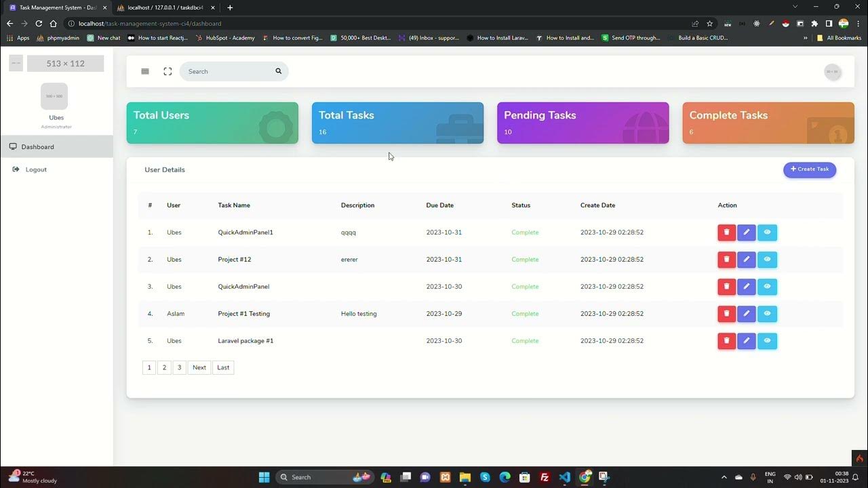Open Visual Studio Code from the taskbar
Screen dimensions: 868x488
565,477
